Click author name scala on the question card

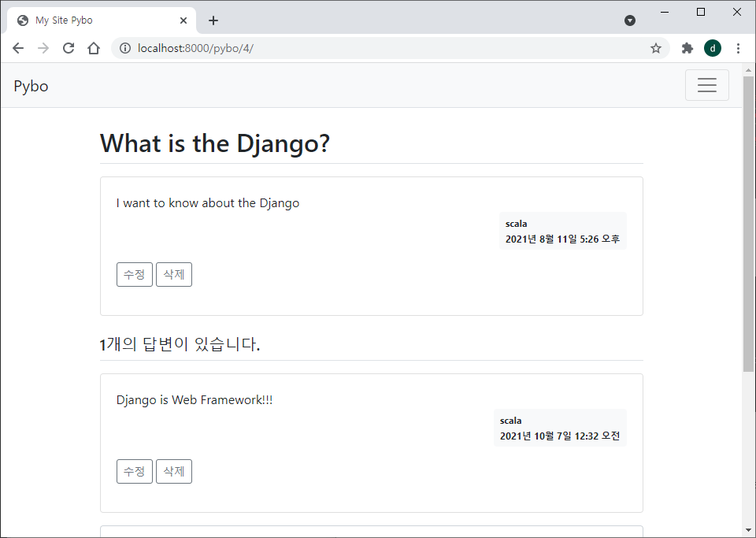(516, 224)
